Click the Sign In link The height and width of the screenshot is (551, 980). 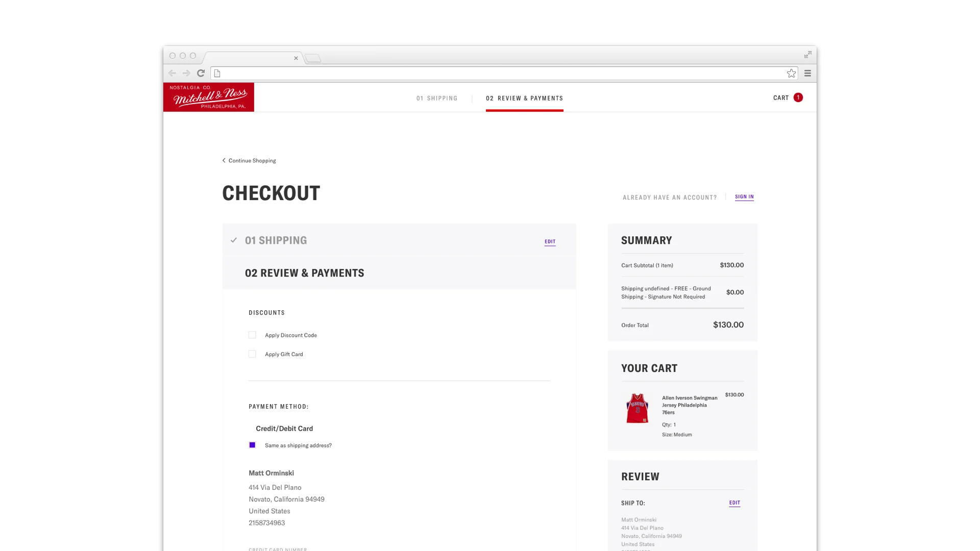pos(744,196)
